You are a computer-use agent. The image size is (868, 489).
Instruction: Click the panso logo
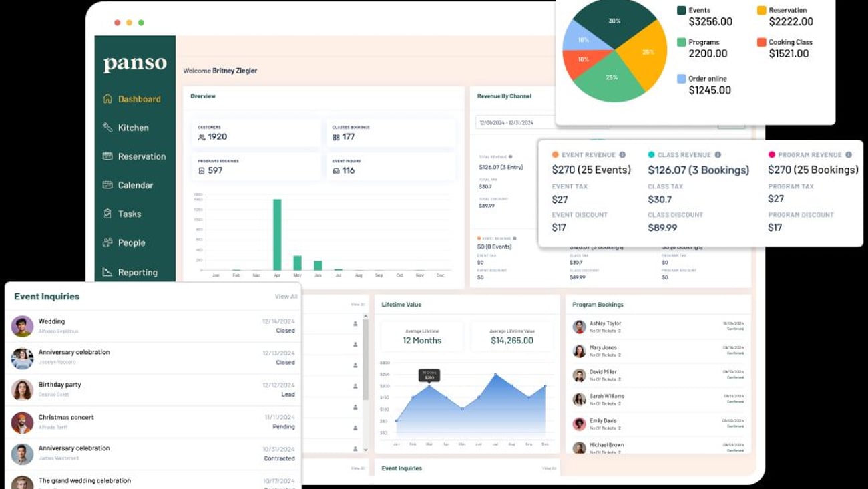[x=135, y=64]
